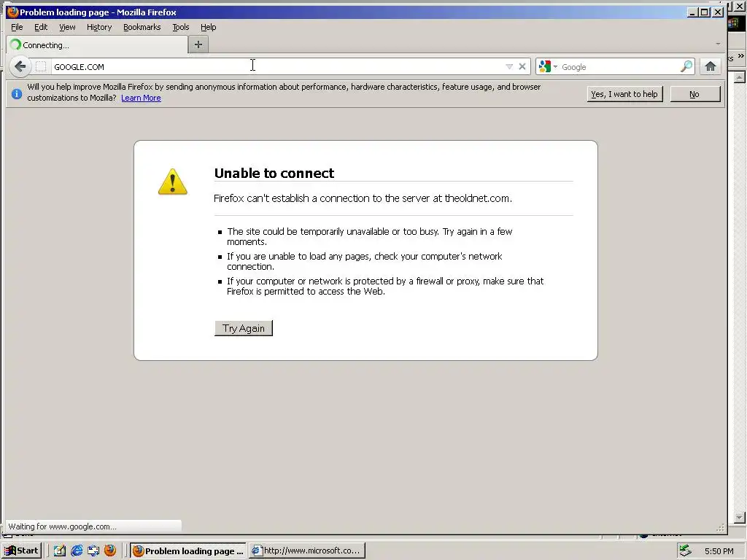Open the list all tabs dropdown arrow

(718, 44)
